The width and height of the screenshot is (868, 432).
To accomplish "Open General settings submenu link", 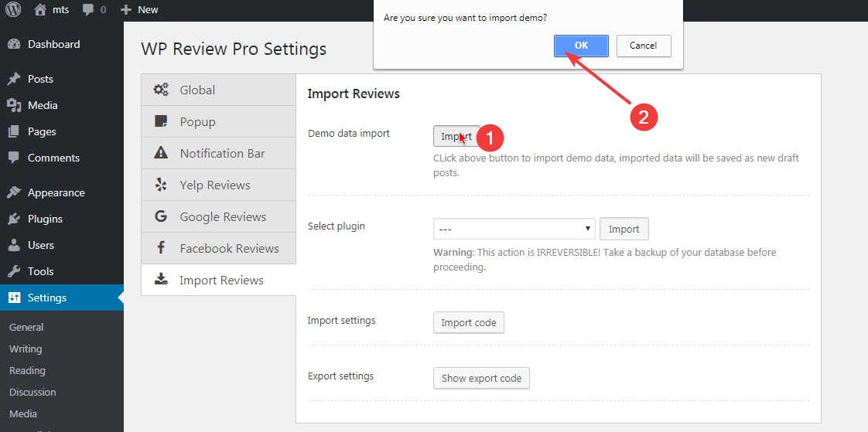I will [26, 328].
